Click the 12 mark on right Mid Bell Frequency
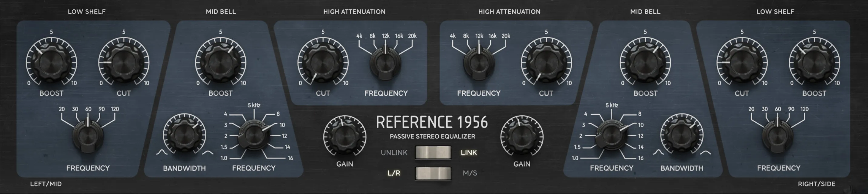Screen dimensions: 868x194 pyautogui.click(x=640, y=136)
